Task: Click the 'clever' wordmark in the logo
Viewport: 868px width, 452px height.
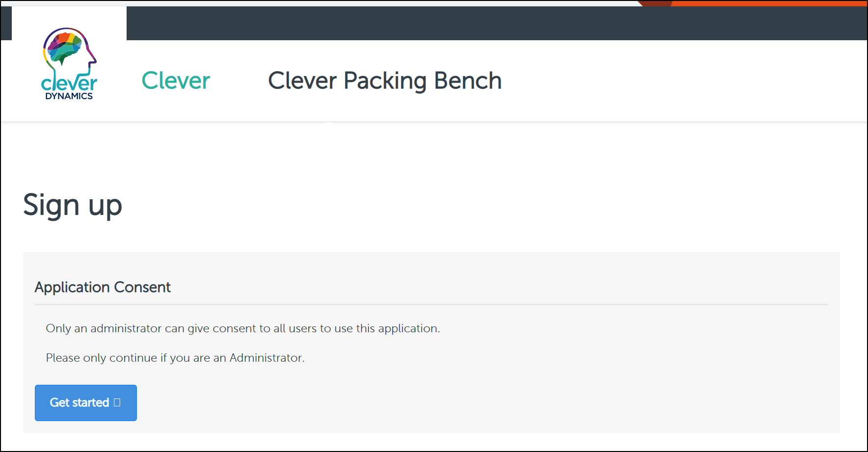Action: (x=69, y=83)
